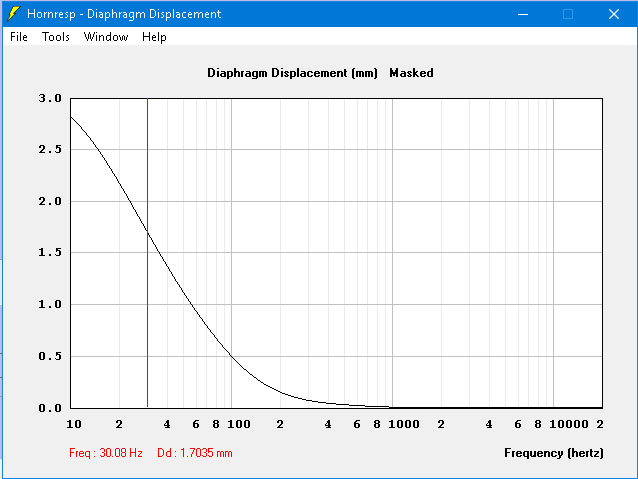
Task: Click the 0.5 y-axis label
Action: click(50, 356)
